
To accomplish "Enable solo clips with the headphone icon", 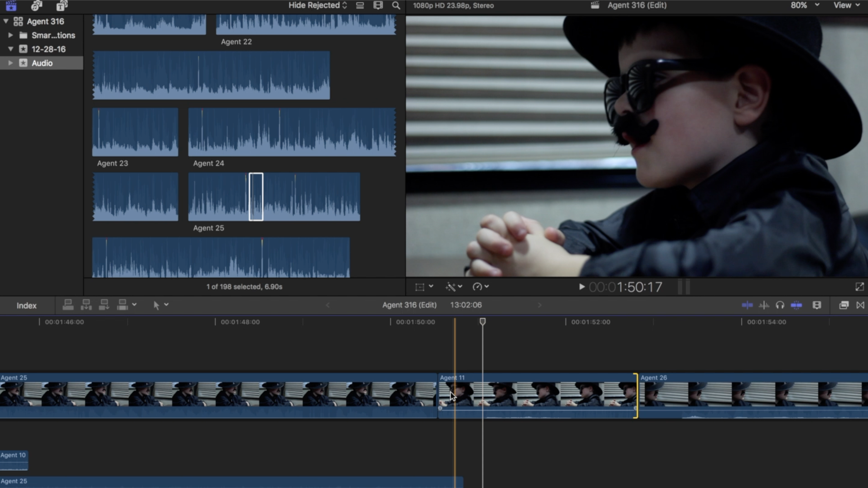I will 780,305.
